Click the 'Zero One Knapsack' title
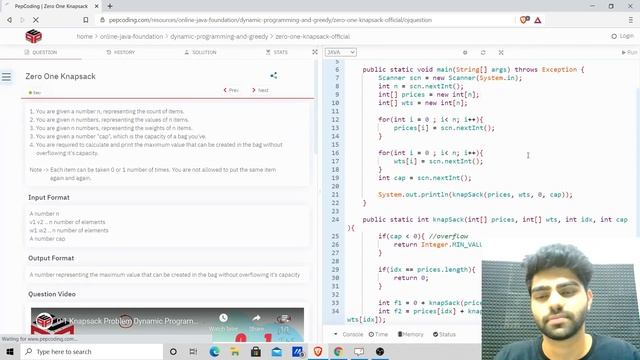The height and width of the screenshot is (360, 640). [60, 76]
